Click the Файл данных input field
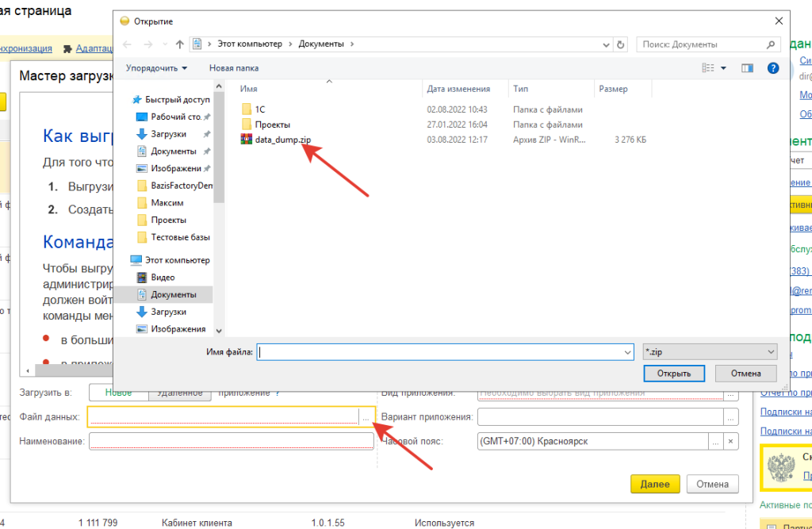 pos(223,417)
